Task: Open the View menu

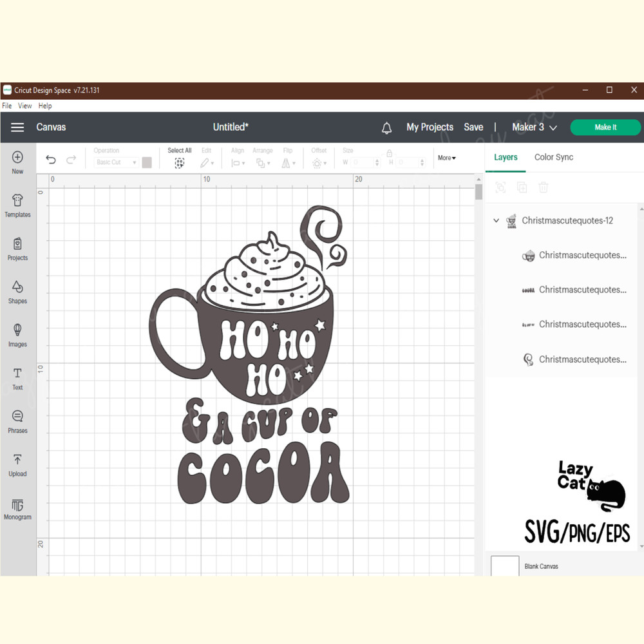Action: [24, 106]
